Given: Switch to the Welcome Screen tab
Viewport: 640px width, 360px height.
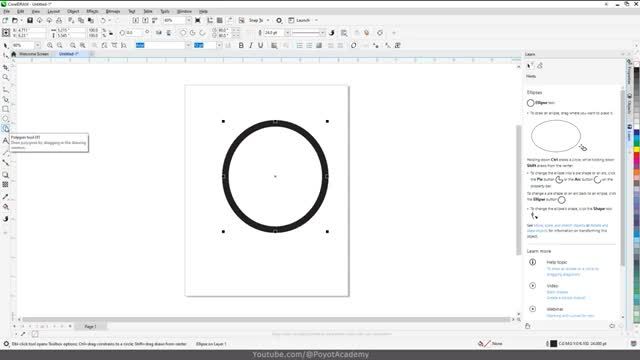Looking at the screenshot, I should click(x=34, y=54).
